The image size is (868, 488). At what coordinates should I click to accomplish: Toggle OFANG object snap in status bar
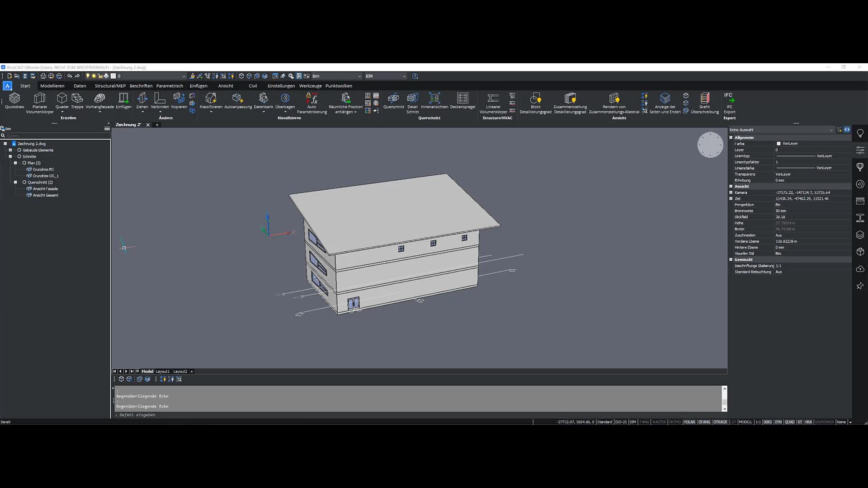click(704, 422)
